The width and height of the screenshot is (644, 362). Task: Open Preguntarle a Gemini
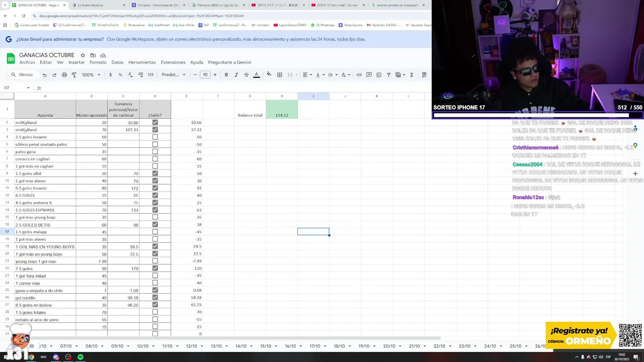coord(229,62)
